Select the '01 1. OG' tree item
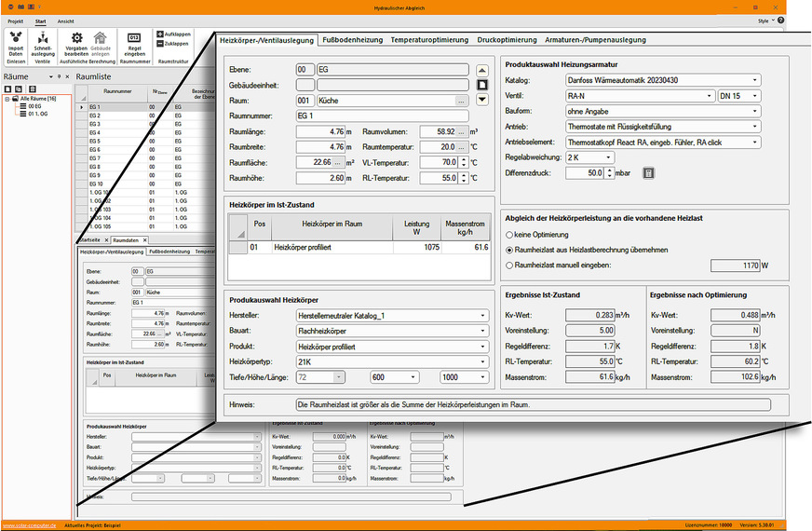 tap(38, 114)
